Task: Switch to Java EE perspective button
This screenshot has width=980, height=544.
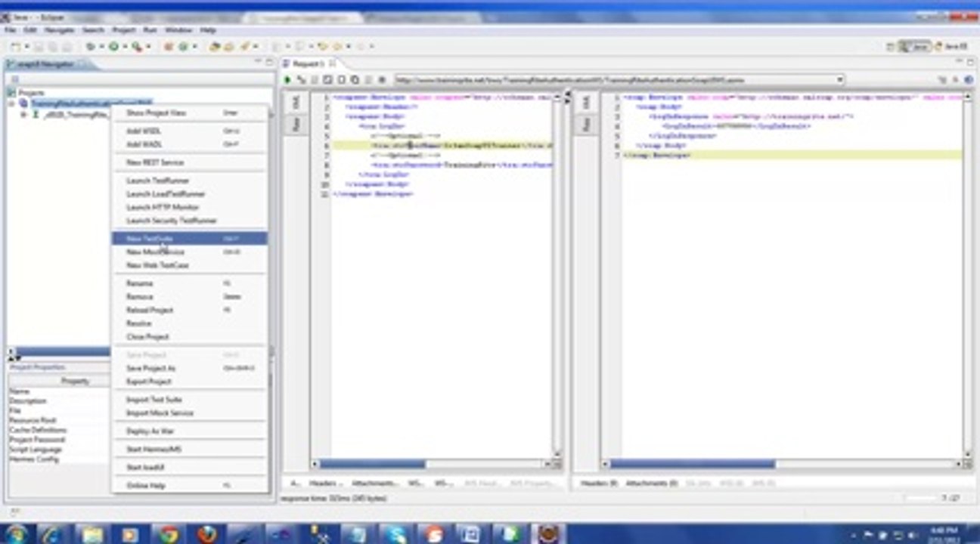Action: (951, 47)
